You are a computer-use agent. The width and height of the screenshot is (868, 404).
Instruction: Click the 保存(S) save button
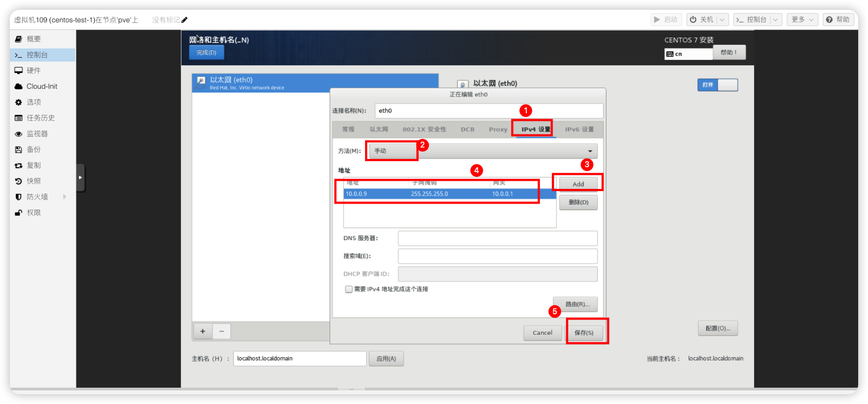coord(584,333)
